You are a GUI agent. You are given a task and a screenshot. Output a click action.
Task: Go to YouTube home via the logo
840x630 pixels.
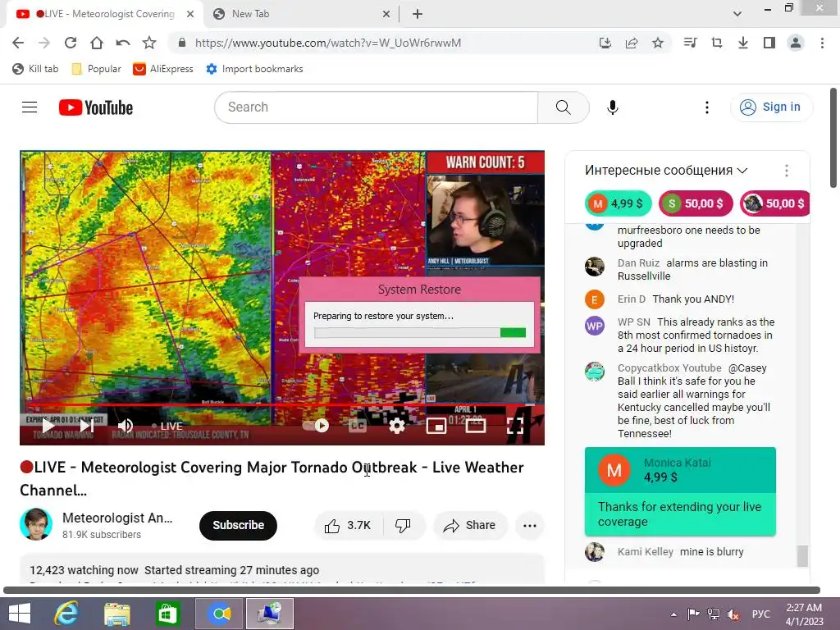[96, 107]
